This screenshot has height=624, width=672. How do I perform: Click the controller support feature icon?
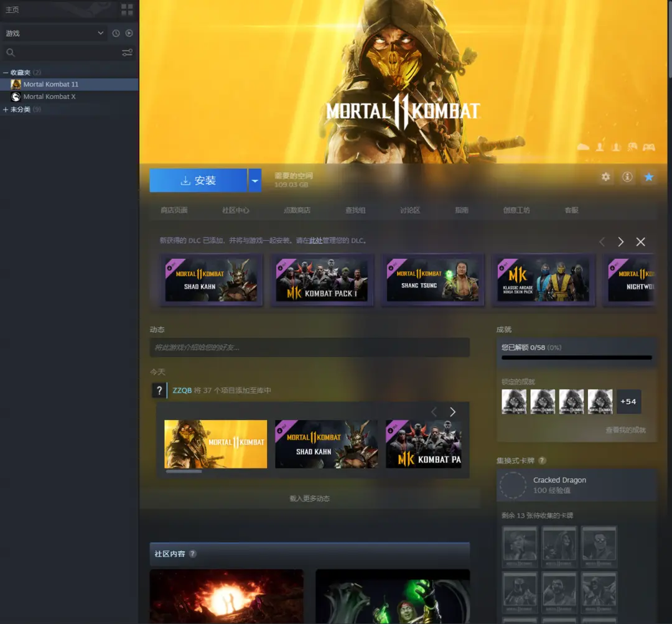(x=648, y=147)
